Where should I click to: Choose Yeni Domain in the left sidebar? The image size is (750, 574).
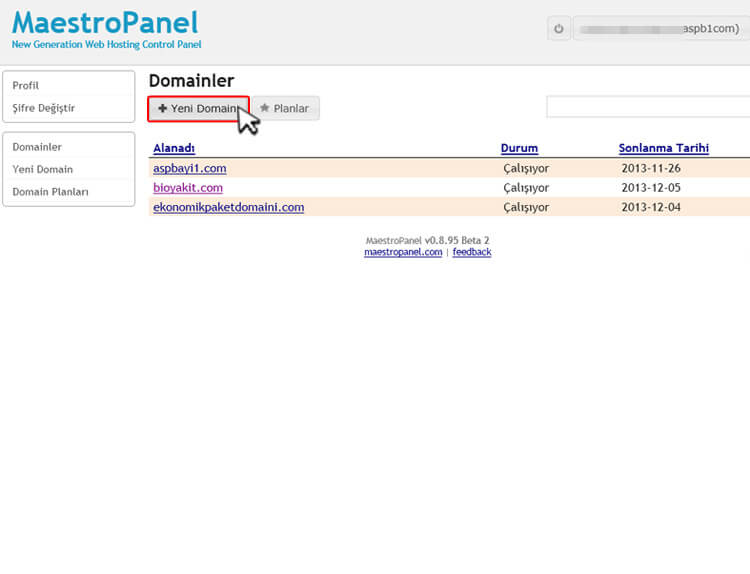[x=42, y=169]
